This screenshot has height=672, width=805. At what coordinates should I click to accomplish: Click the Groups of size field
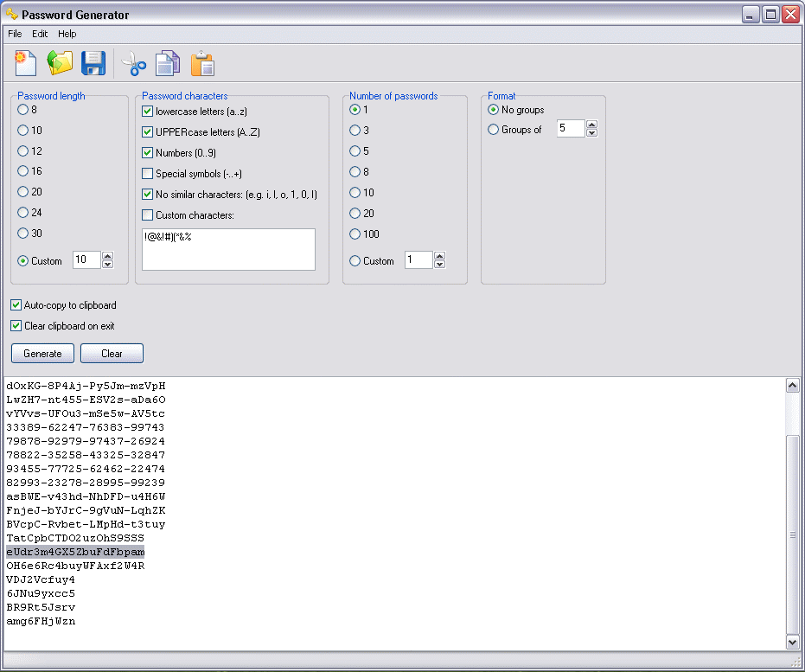tap(571, 128)
